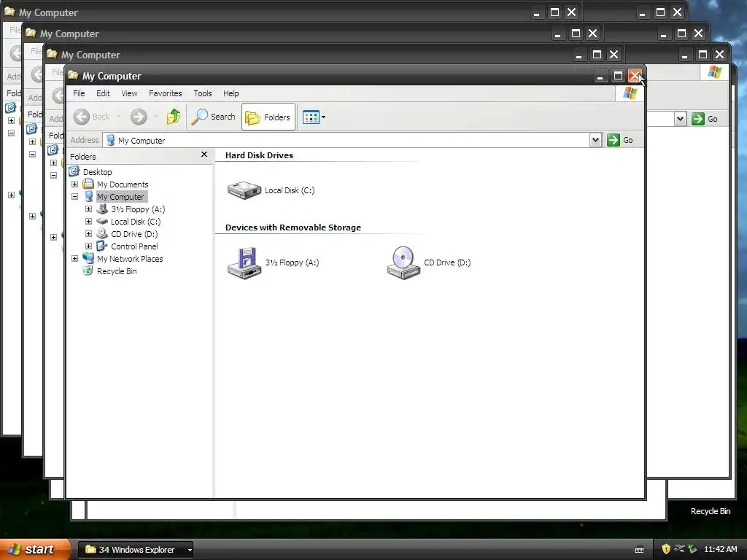Select My Computer in the tree
This screenshot has height=560, width=747.
pos(120,197)
